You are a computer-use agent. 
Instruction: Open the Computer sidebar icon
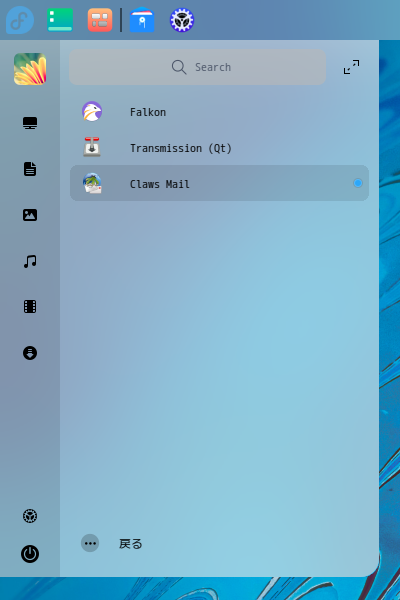pos(30,123)
